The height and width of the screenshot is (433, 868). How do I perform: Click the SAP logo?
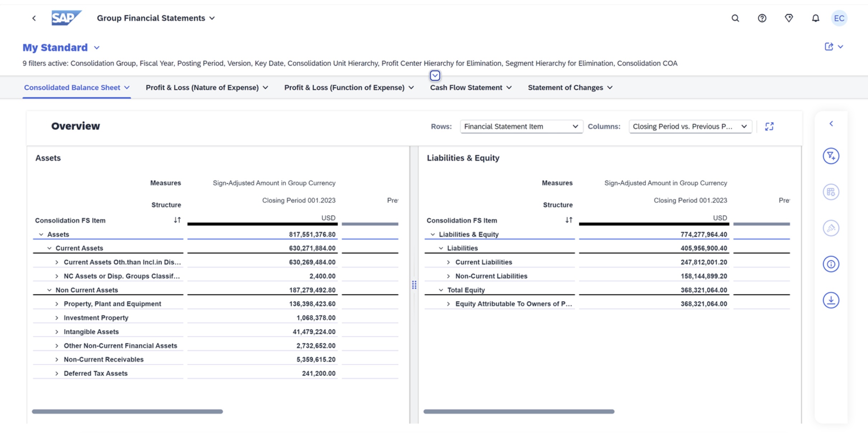tap(66, 18)
